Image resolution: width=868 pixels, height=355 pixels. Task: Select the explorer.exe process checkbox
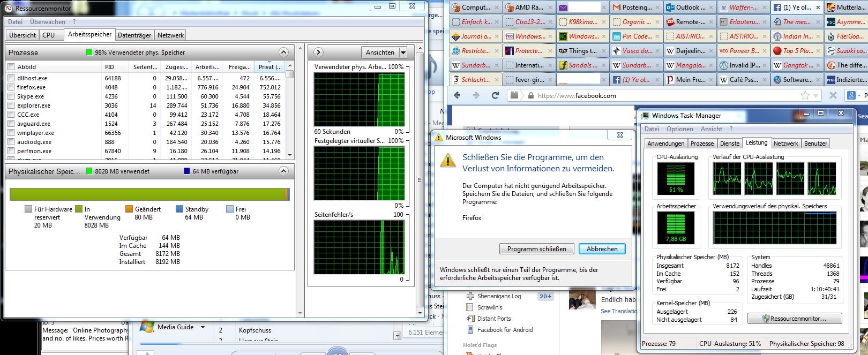tap(11, 105)
